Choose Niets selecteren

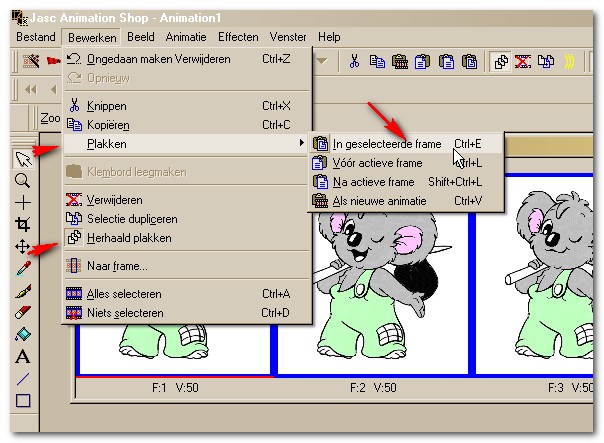187,313
